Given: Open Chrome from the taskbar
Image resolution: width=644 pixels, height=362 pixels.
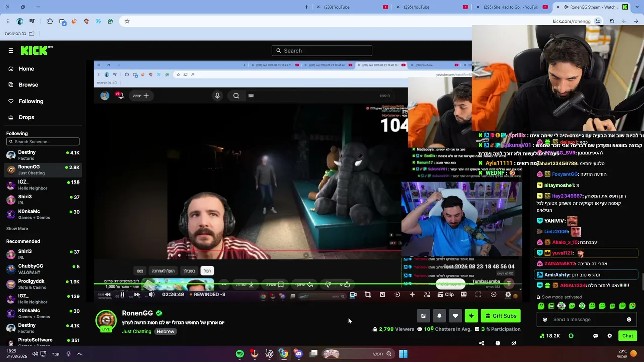Looking at the screenshot, I should coord(284,354).
